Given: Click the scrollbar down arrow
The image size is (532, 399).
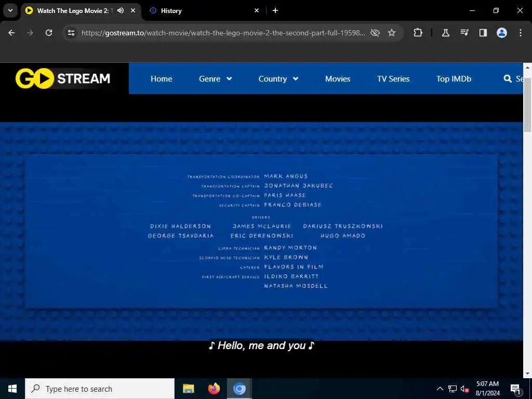Looking at the screenshot, I should click(527, 374).
